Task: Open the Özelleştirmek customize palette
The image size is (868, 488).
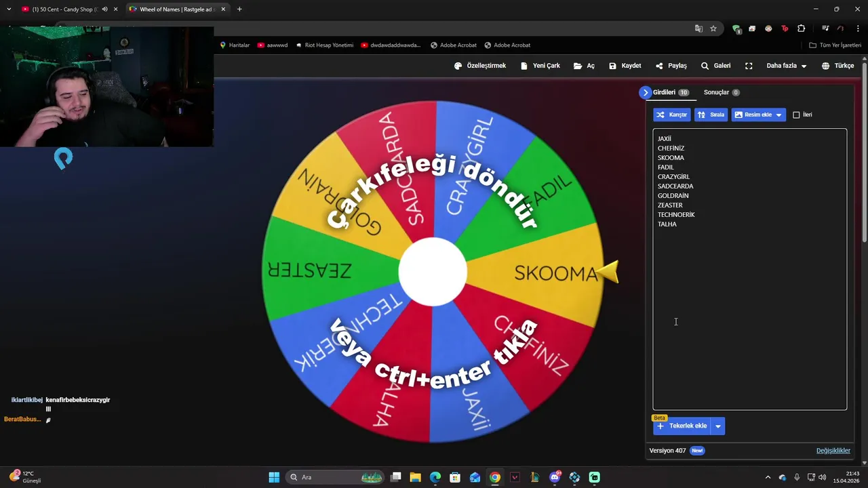Action: click(x=480, y=66)
